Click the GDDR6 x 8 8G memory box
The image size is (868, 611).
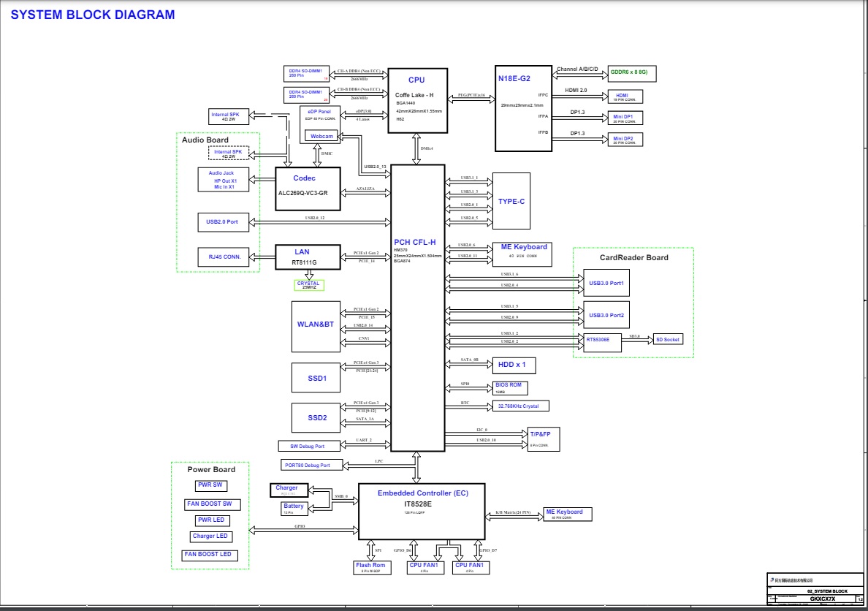click(631, 73)
